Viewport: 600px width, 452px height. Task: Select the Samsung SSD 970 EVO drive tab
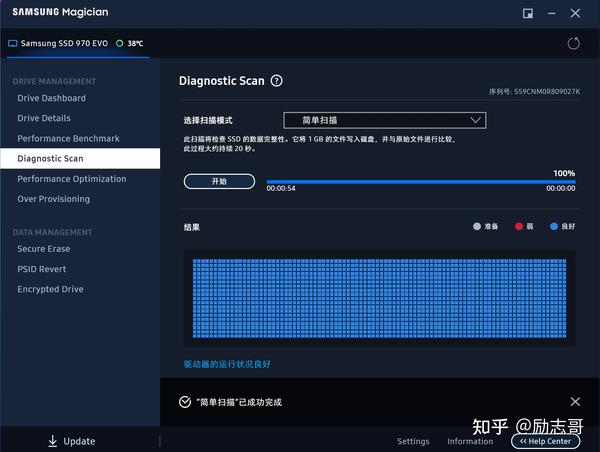78,43
